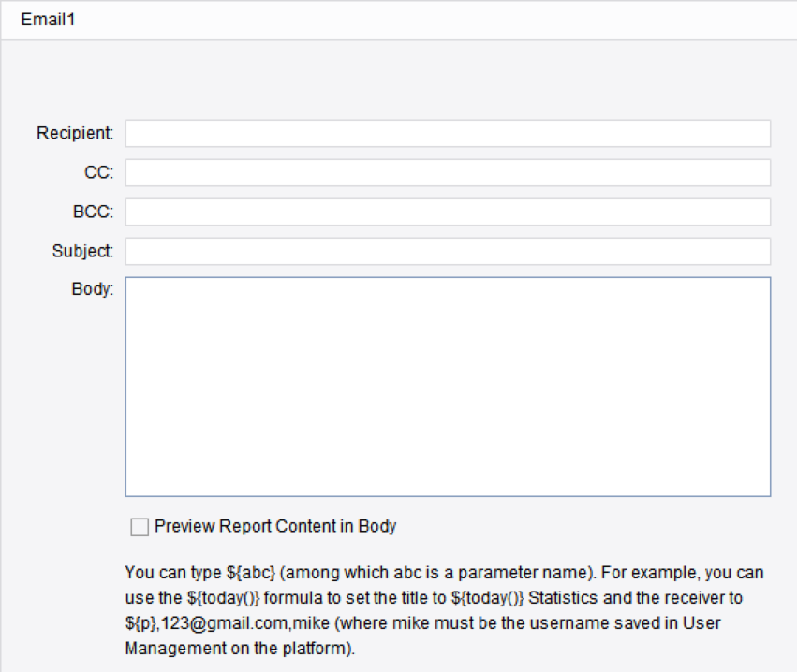Click the Body label text
797x672 pixels.
click(x=93, y=289)
